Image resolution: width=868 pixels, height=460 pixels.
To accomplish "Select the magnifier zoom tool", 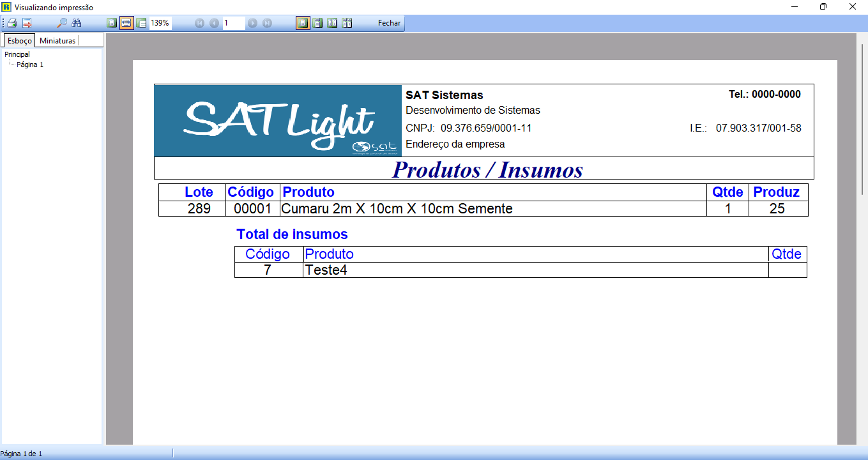I will coord(62,23).
